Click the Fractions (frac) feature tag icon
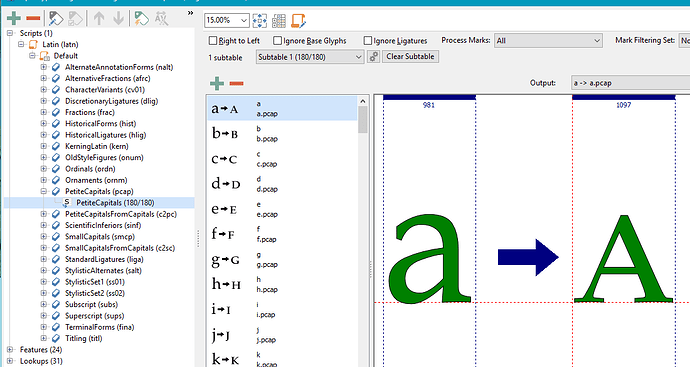 56,112
